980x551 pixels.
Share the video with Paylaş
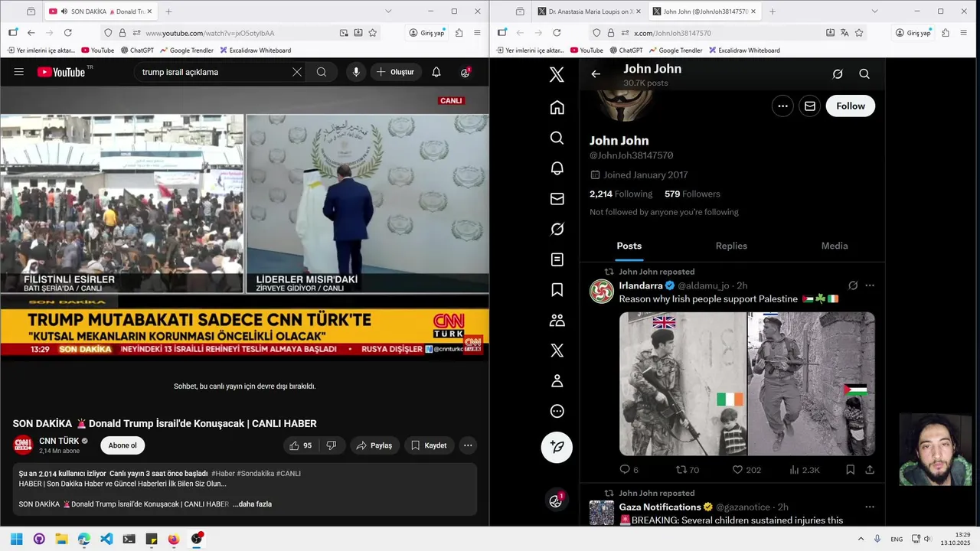click(x=375, y=445)
